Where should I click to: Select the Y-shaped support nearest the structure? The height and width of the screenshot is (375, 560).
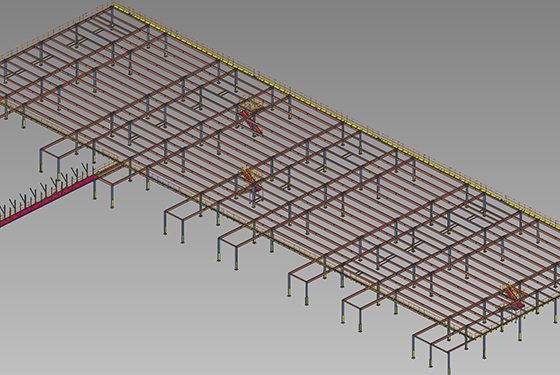coord(86,168)
